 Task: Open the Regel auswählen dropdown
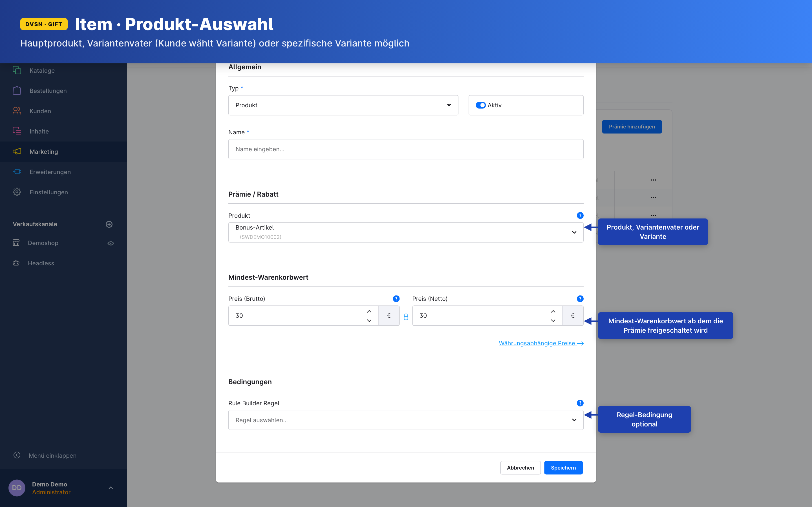[x=405, y=420]
